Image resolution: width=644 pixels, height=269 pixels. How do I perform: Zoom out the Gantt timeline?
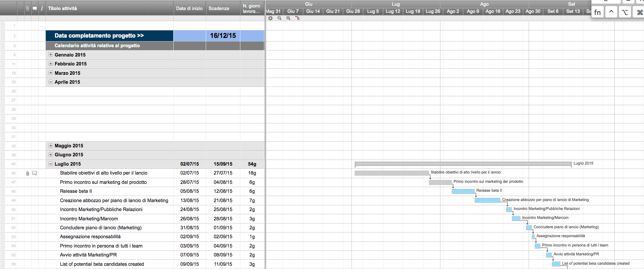coord(279,18)
